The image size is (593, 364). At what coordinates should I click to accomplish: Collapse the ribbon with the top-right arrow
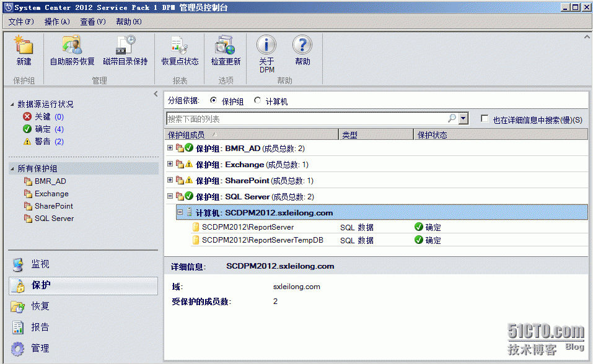point(587,37)
